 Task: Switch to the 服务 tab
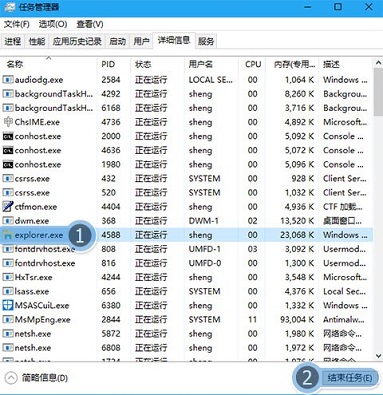206,41
